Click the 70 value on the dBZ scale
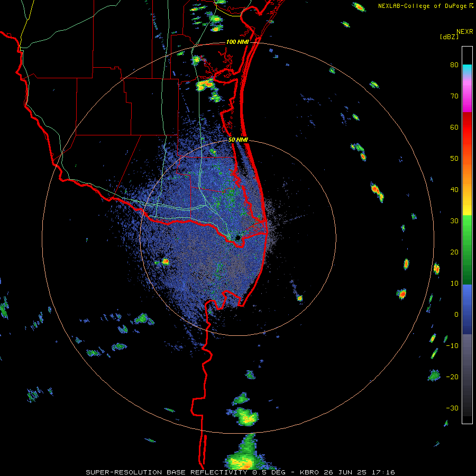476x476 pixels. (x=454, y=96)
